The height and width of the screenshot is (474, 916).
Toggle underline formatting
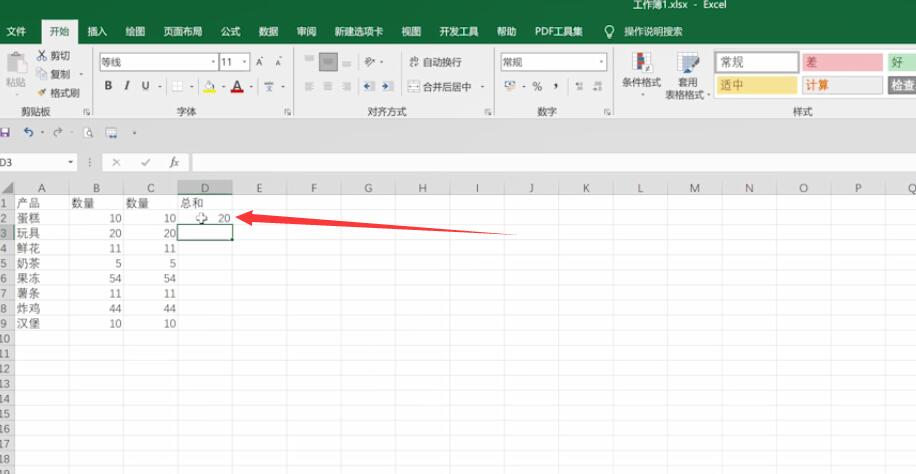coord(145,86)
